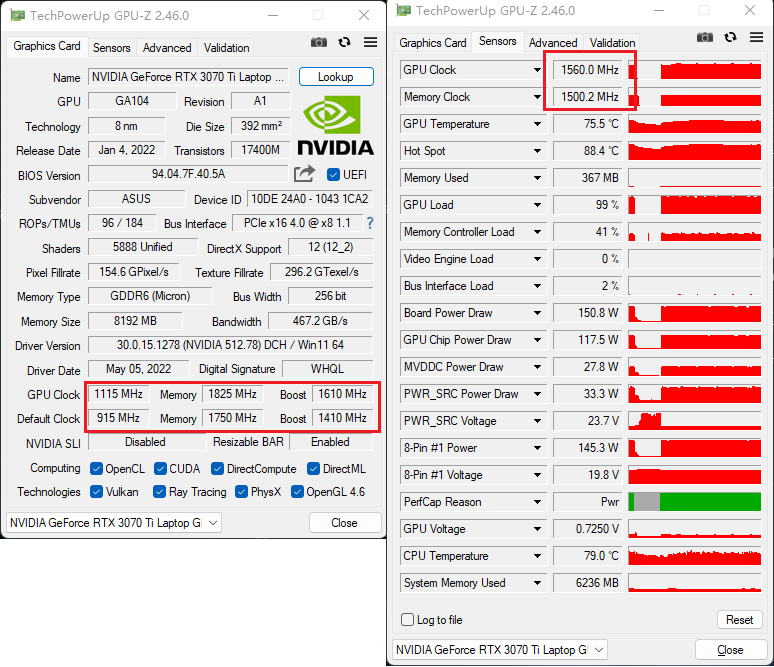Click the NVIDIA logo
This screenshot has height=667, width=774.
(336, 125)
